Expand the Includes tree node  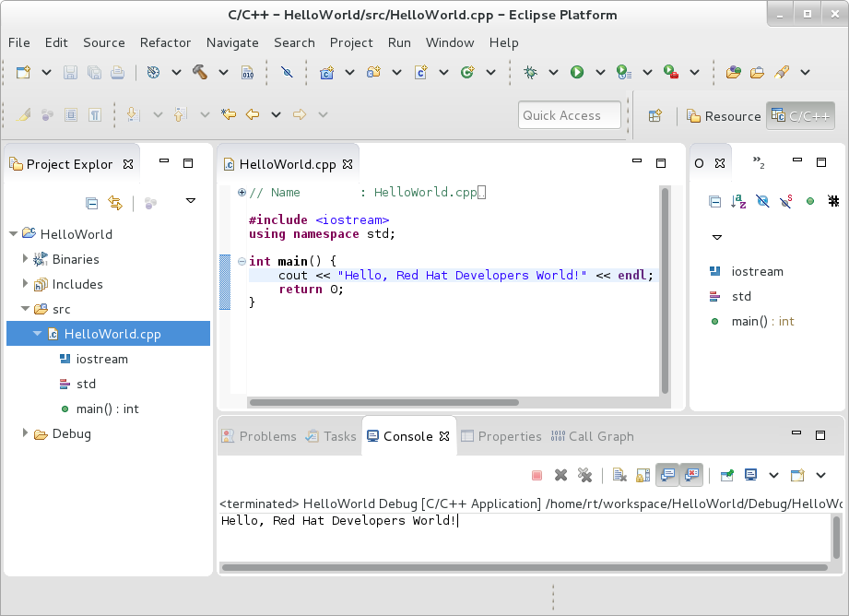pos(25,283)
